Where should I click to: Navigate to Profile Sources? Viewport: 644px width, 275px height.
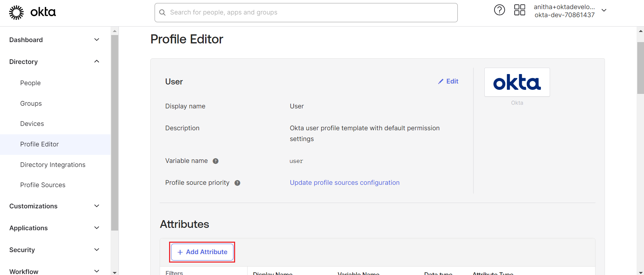click(43, 185)
